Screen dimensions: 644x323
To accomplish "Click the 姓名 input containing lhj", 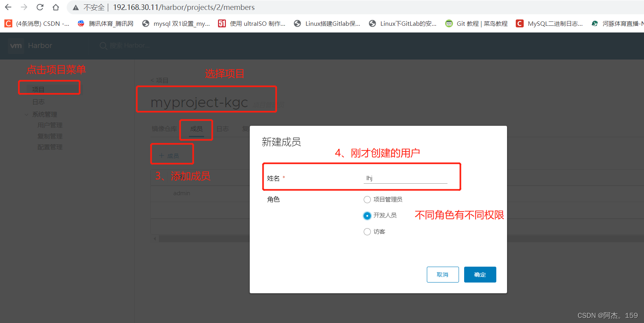I will (x=405, y=178).
